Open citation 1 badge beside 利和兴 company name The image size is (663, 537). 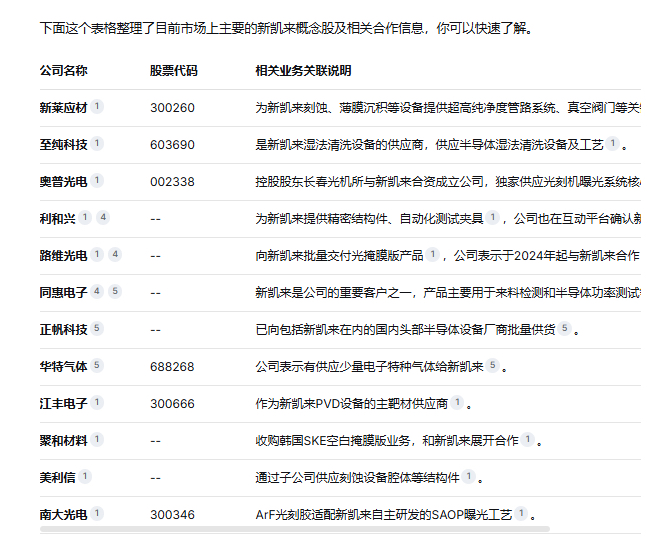(x=85, y=218)
